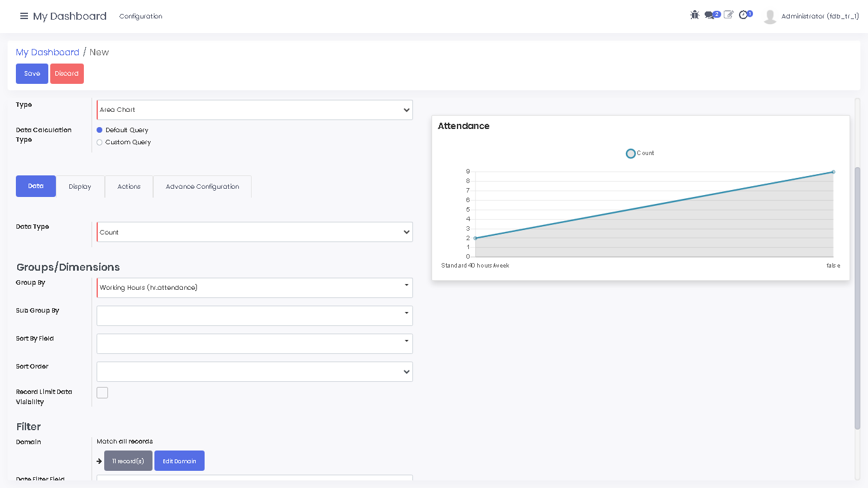Screen dimensions: 868x488
Task: Click the Edit Domain button
Action: [179, 461]
